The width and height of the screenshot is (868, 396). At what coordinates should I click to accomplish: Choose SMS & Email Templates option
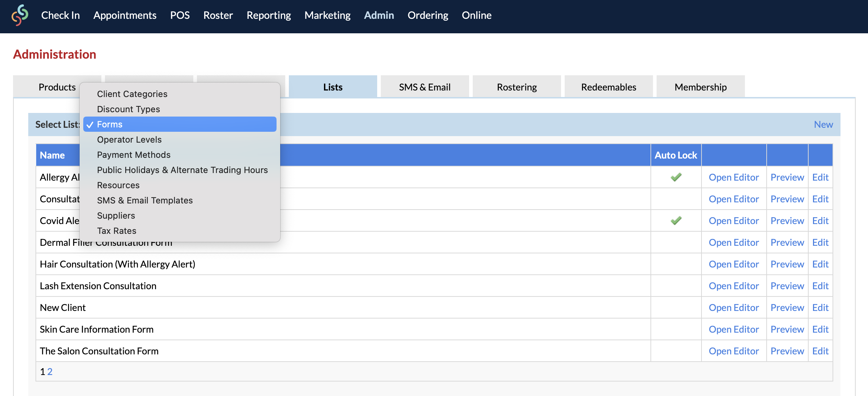point(180,200)
